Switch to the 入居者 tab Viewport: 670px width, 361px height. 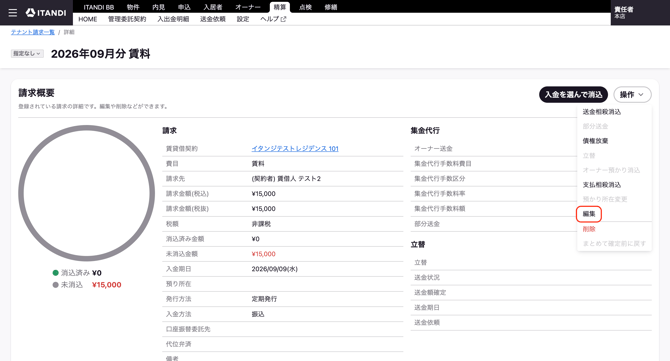pos(213,7)
